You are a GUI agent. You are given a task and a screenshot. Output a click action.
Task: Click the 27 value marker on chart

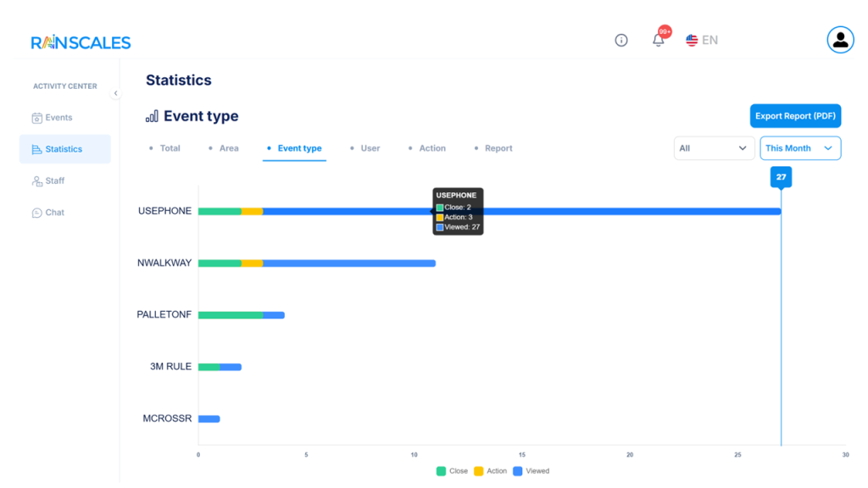[x=781, y=177]
